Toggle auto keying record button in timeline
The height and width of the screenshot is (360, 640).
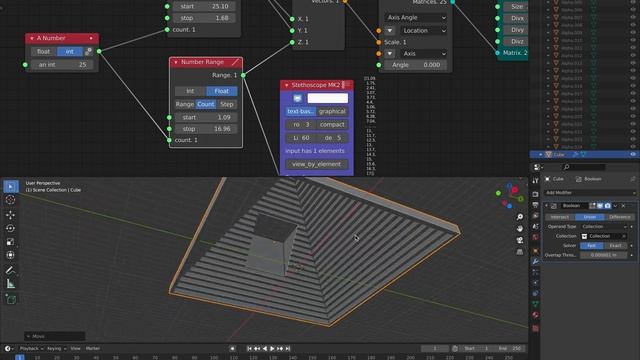tap(232, 349)
